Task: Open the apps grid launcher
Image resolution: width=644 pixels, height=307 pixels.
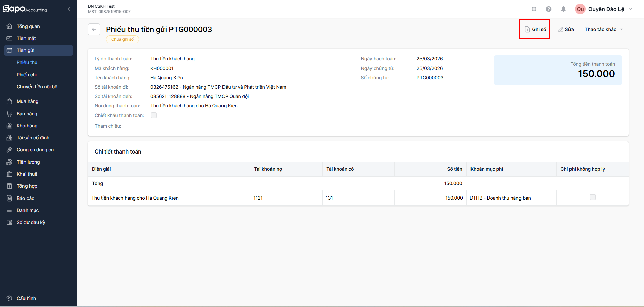Action: (x=534, y=9)
